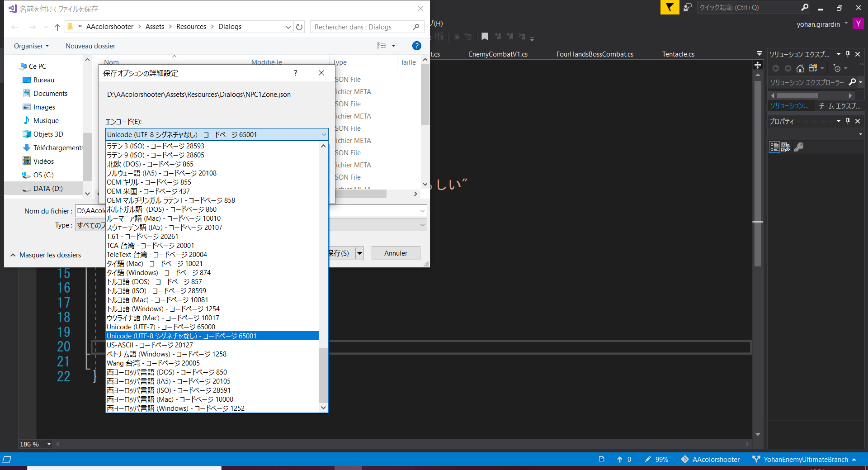868x470 pixels.
Task: Expand address bar path history dropdown
Action: 288,27
